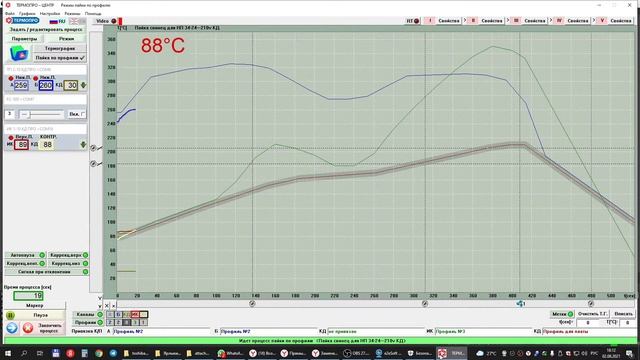
Task: Toggle the НТ red indicator
Action: point(416,21)
